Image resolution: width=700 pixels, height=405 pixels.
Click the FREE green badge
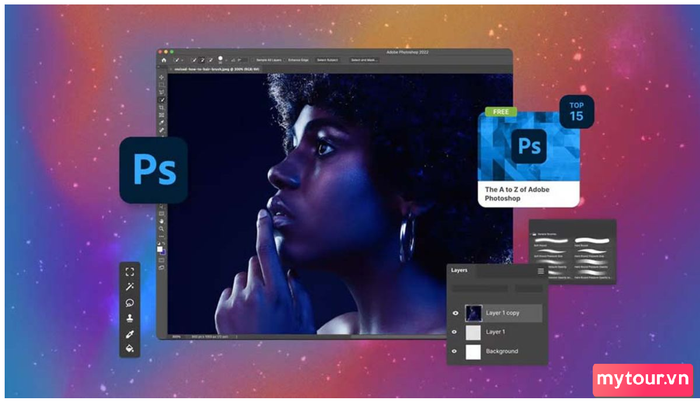(x=501, y=112)
